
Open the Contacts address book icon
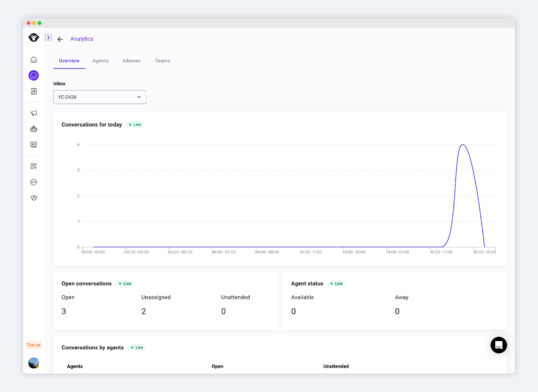[34, 91]
